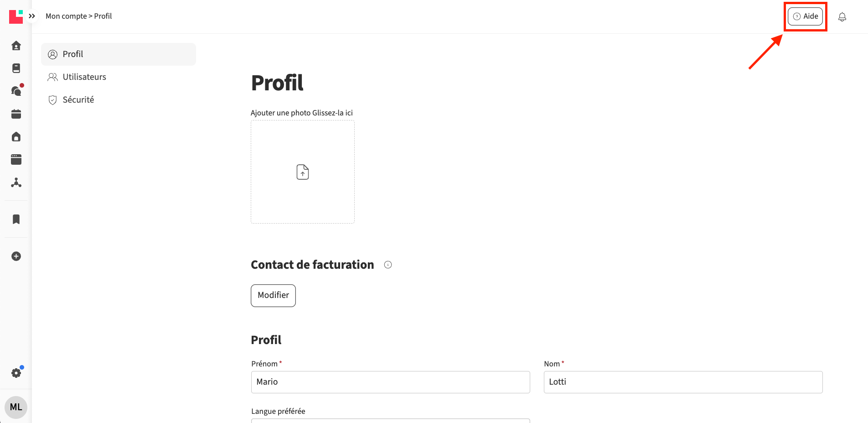This screenshot has width=868, height=423.
Task: Go to the Utilisateurs section
Action: click(x=84, y=77)
